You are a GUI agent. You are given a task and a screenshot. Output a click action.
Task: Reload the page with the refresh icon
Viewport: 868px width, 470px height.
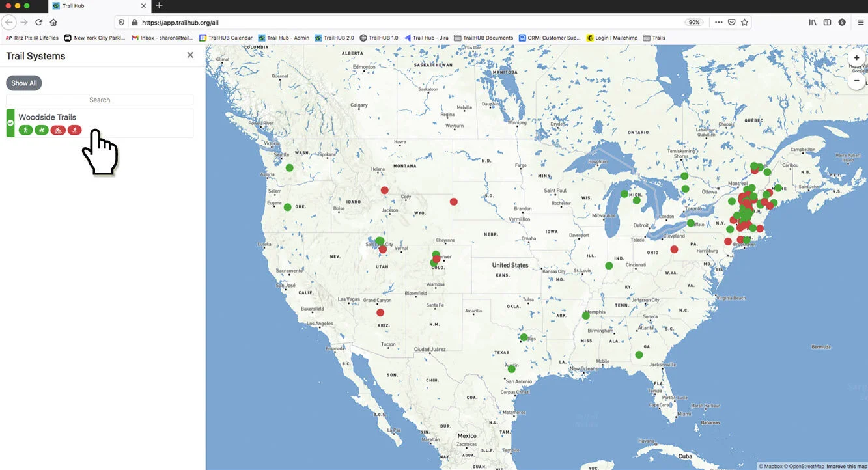pos(39,22)
